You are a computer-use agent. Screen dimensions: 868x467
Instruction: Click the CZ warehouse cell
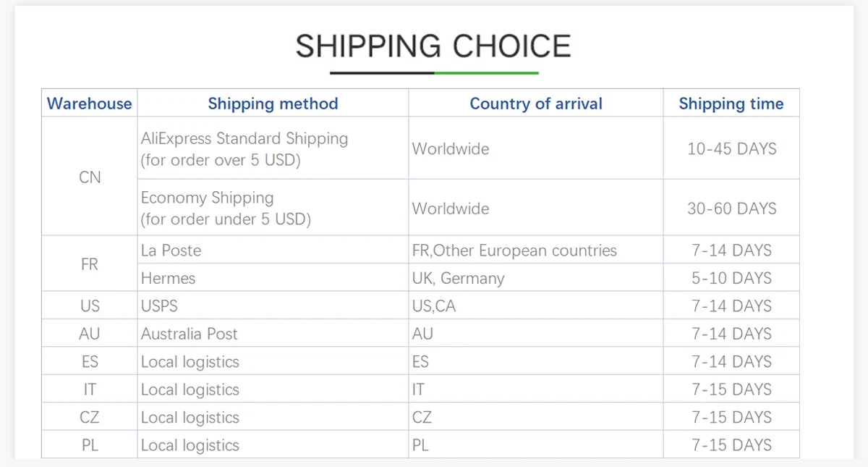[90, 418]
